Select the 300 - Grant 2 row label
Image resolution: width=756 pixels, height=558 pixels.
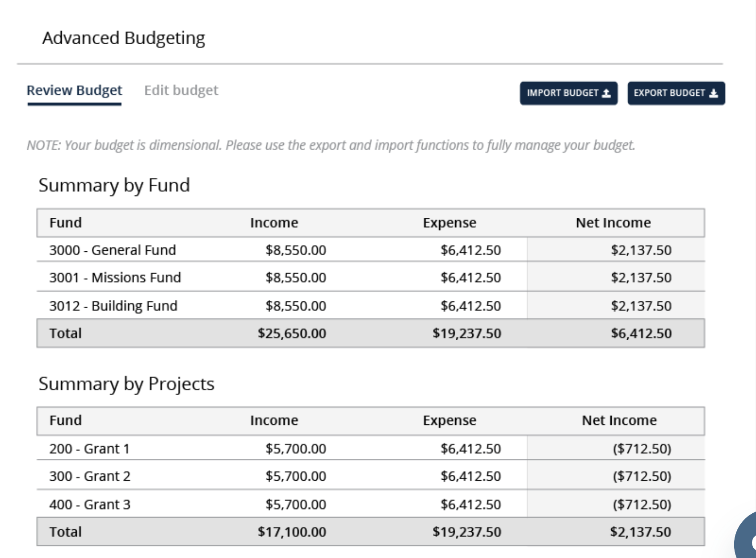tap(90, 476)
